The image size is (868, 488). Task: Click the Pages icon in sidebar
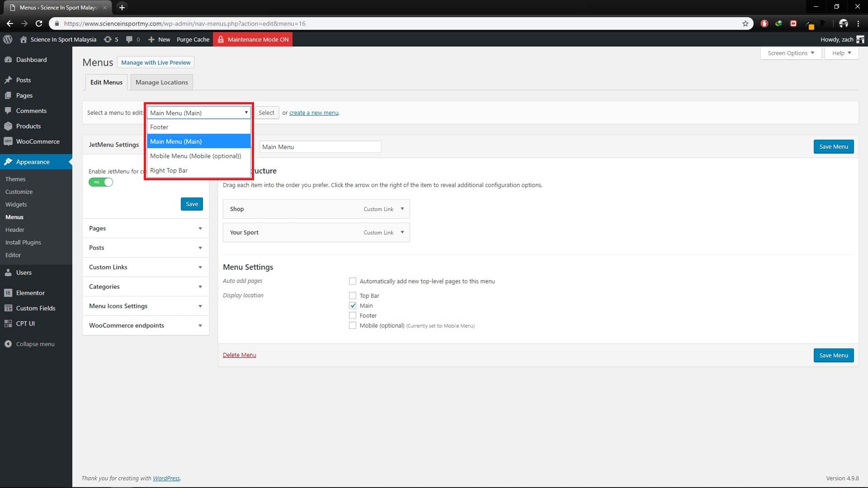click(x=8, y=95)
